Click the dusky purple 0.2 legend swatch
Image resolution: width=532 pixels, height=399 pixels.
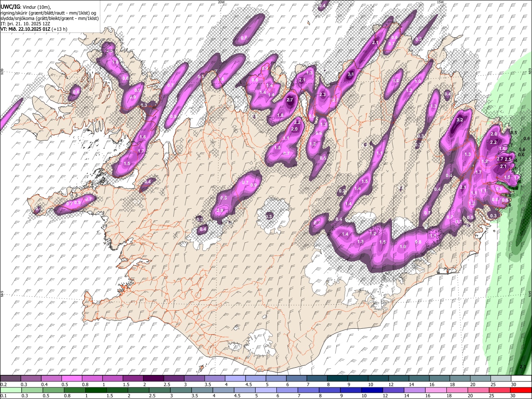[x=11, y=379]
